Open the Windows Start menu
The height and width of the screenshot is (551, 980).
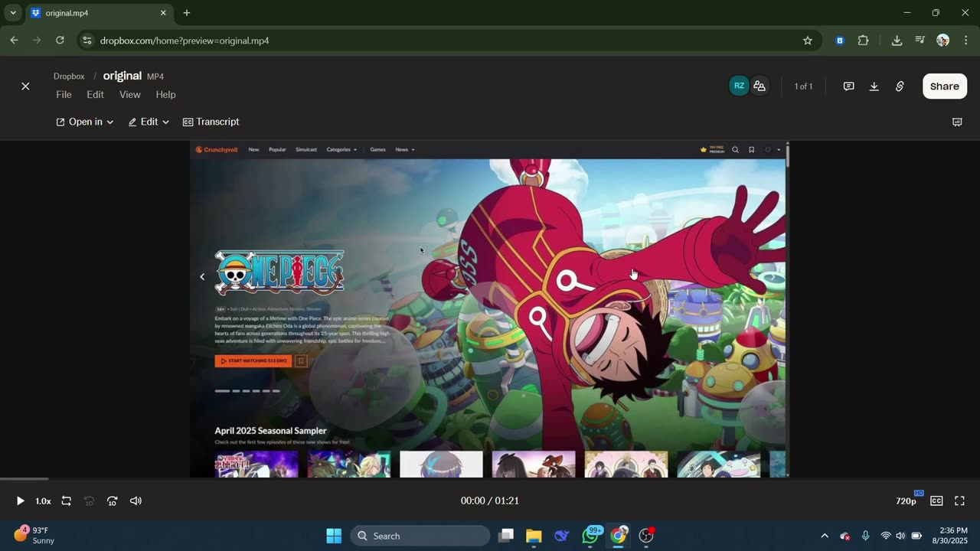click(x=334, y=536)
